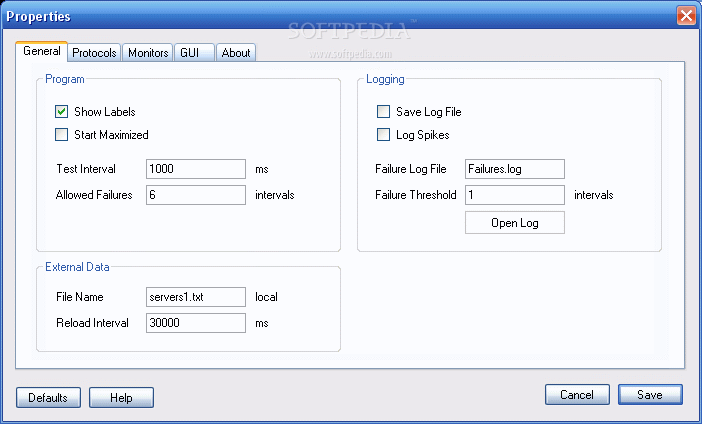Screen dimensions: 702x424
Task: Save the properties settings
Action: coord(650,394)
